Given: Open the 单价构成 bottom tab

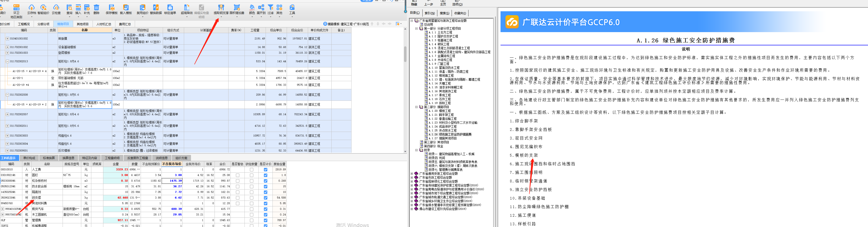Looking at the screenshot, I should coord(29,158).
